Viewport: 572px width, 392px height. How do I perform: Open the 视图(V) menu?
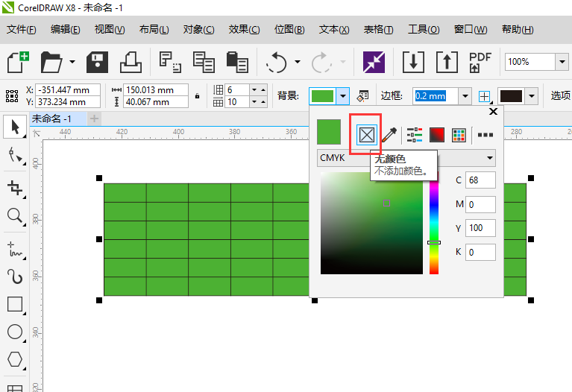(x=110, y=29)
